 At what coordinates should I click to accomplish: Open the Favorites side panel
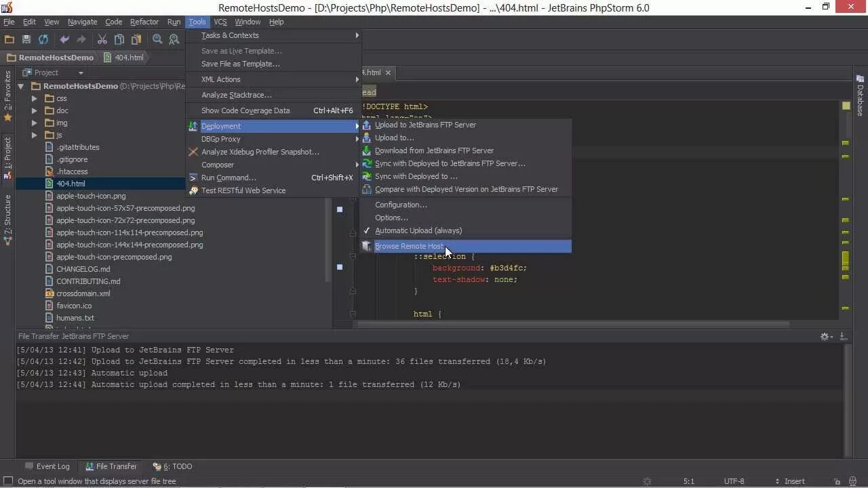(x=7, y=96)
